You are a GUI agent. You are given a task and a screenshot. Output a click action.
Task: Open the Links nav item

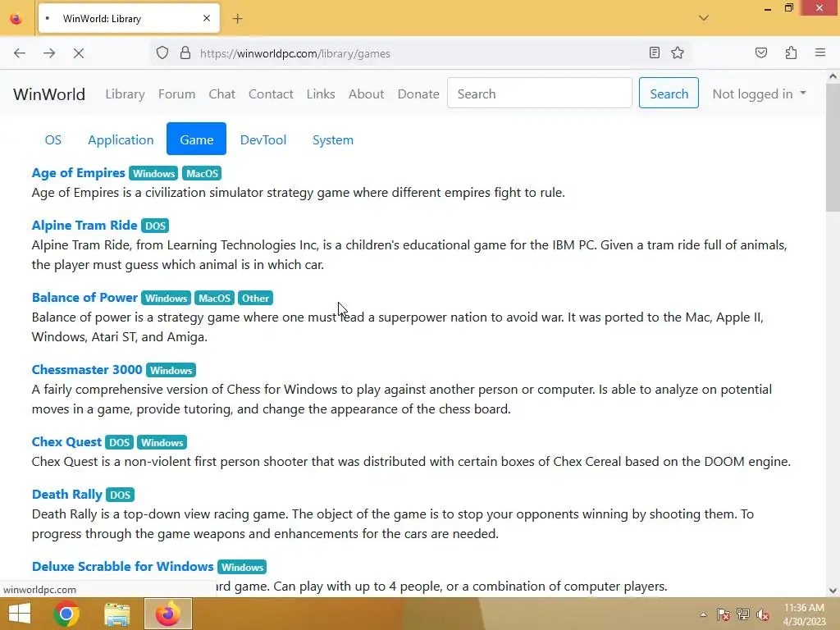[x=321, y=94]
